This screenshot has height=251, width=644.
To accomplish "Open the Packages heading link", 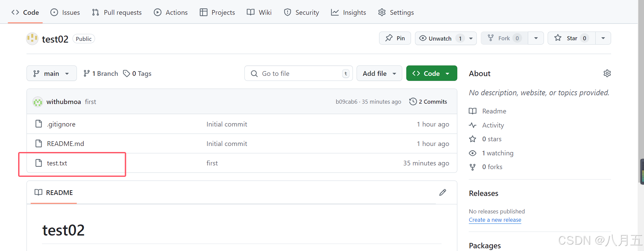I will coord(485,246).
